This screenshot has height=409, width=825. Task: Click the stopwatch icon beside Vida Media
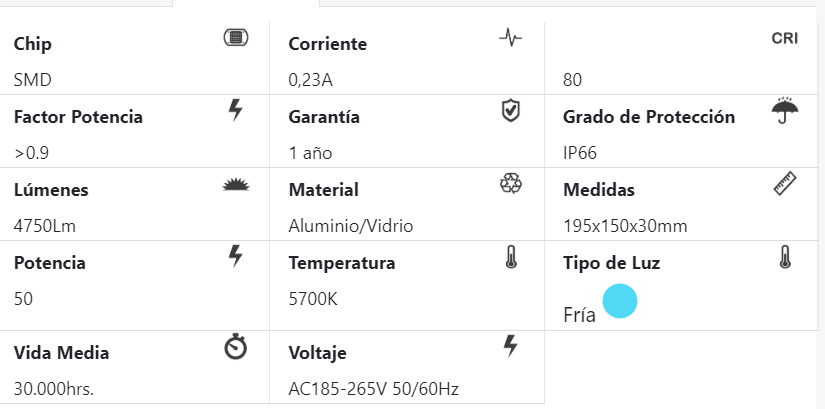click(235, 347)
